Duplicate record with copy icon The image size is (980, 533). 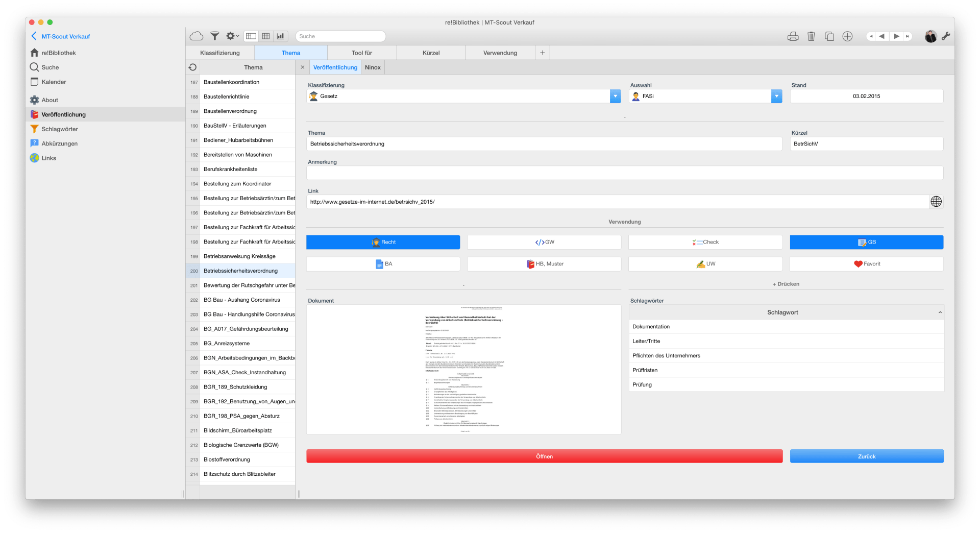829,36
